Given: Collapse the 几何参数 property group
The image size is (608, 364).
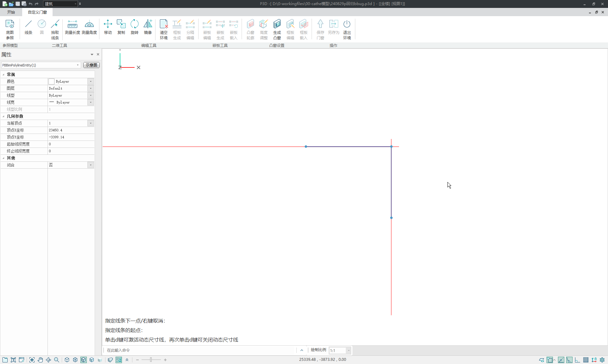Looking at the screenshot, I should pos(3,116).
